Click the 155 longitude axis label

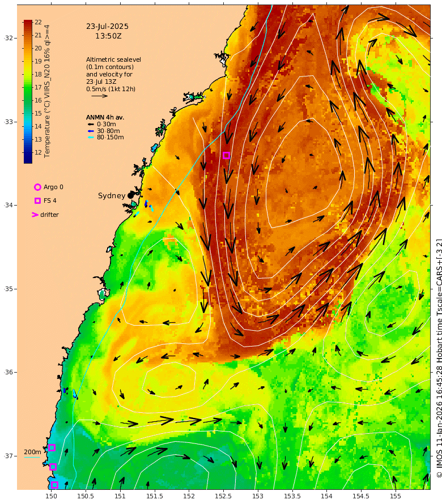click(x=396, y=496)
